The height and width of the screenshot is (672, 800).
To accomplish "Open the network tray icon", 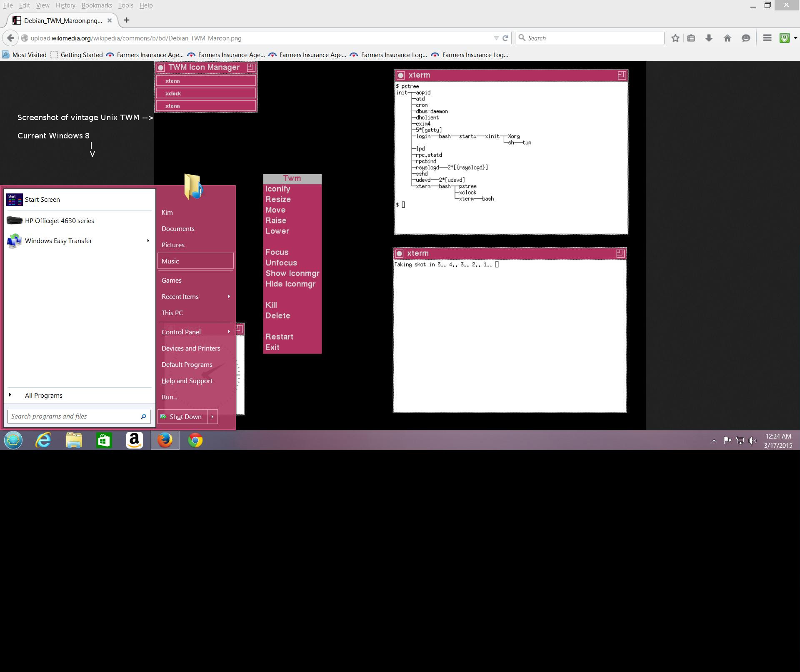I will [x=740, y=440].
